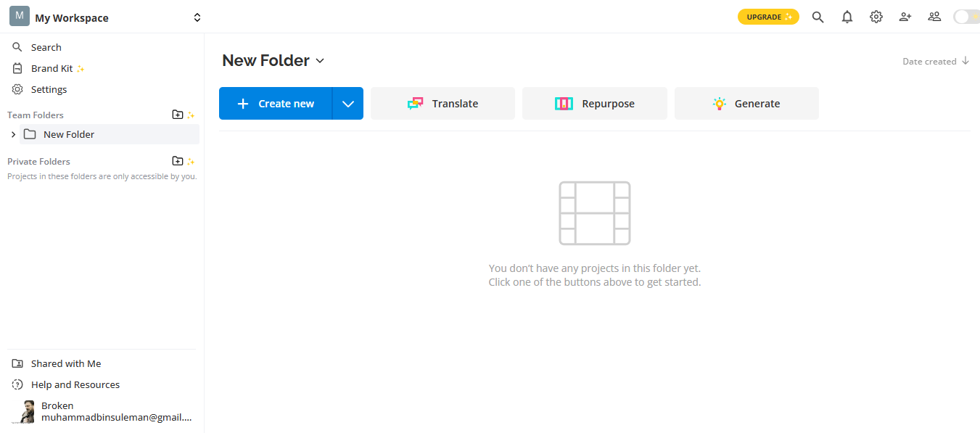This screenshot has width=980, height=433.
Task: Add a new Team folder
Action: 178,115
